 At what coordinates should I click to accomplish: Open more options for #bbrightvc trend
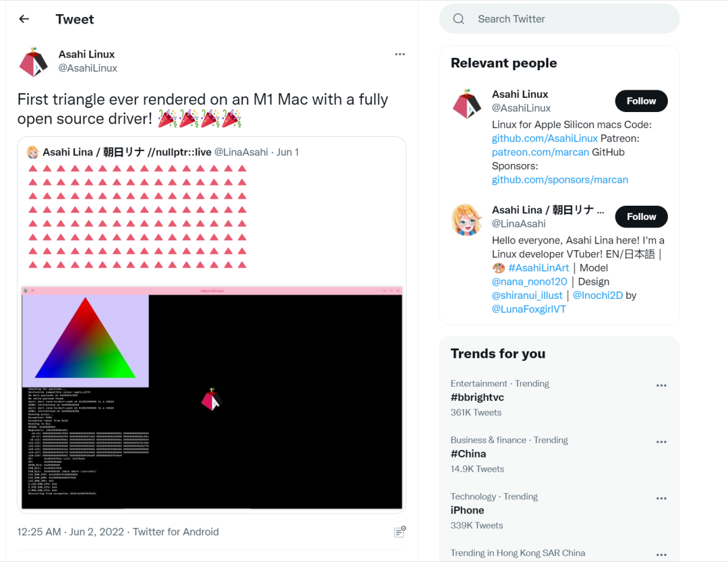pyautogui.click(x=661, y=386)
